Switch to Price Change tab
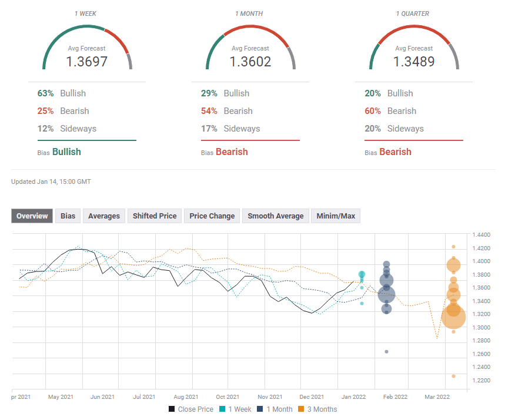This screenshot has height=420, width=505. click(212, 216)
